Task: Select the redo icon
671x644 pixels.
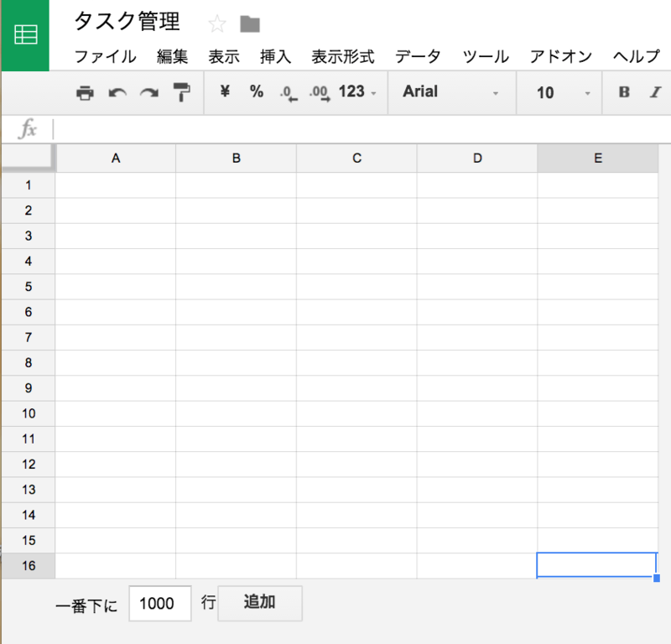Action: [x=148, y=93]
